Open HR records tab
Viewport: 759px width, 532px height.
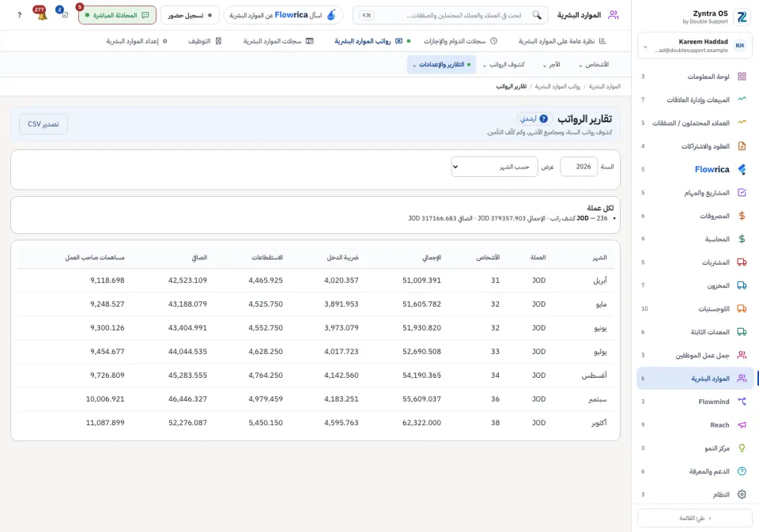point(278,41)
